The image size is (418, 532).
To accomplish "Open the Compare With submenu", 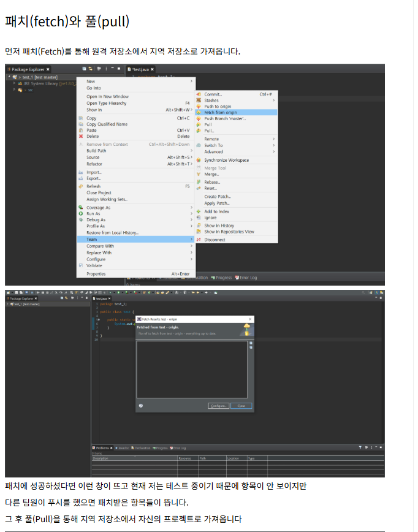I will pyautogui.click(x=136, y=246).
